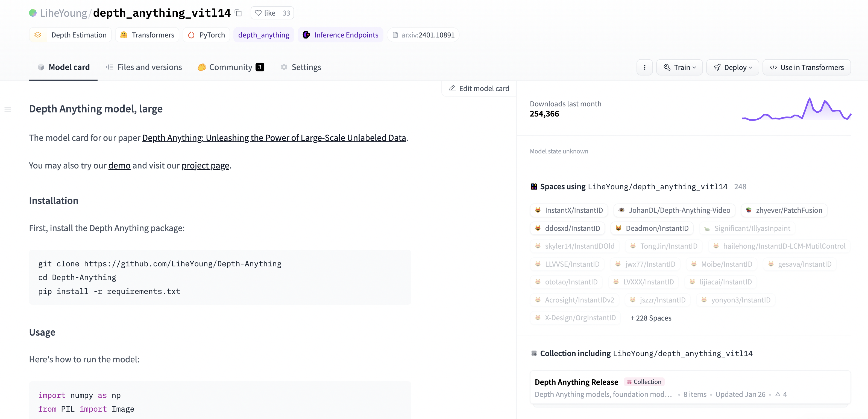Expand the Deploy dropdown
Image resolution: width=868 pixels, height=419 pixels.
[732, 68]
